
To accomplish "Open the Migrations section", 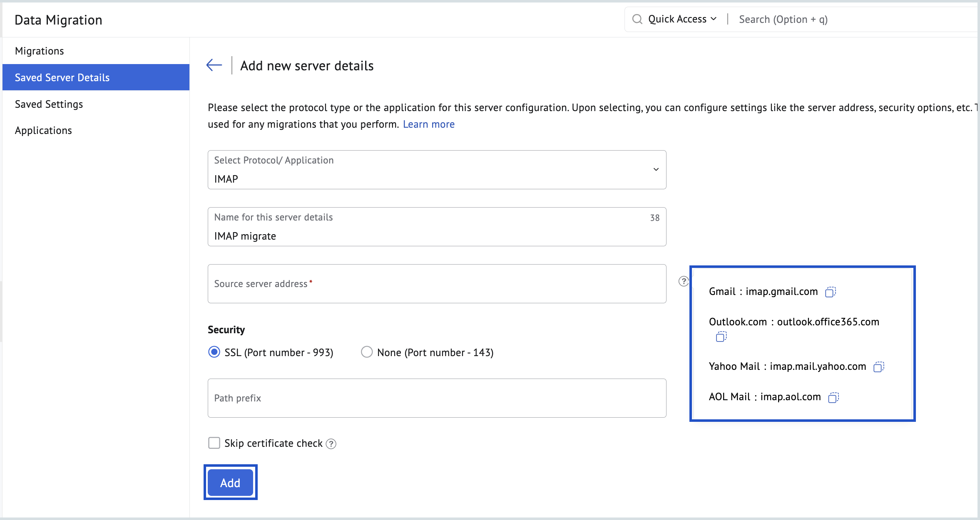I will [40, 51].
